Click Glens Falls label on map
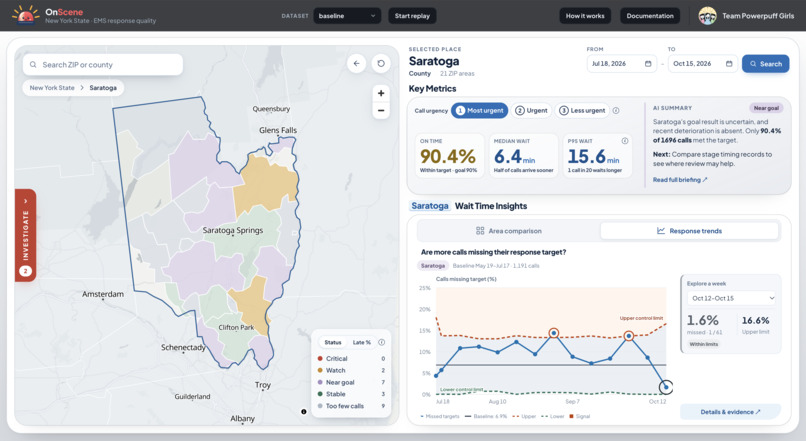 click(x=278, y=131)
